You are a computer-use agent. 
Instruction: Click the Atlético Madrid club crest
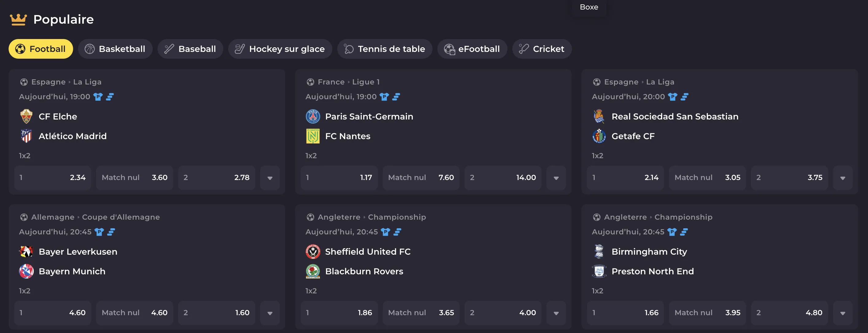[26, 136]
